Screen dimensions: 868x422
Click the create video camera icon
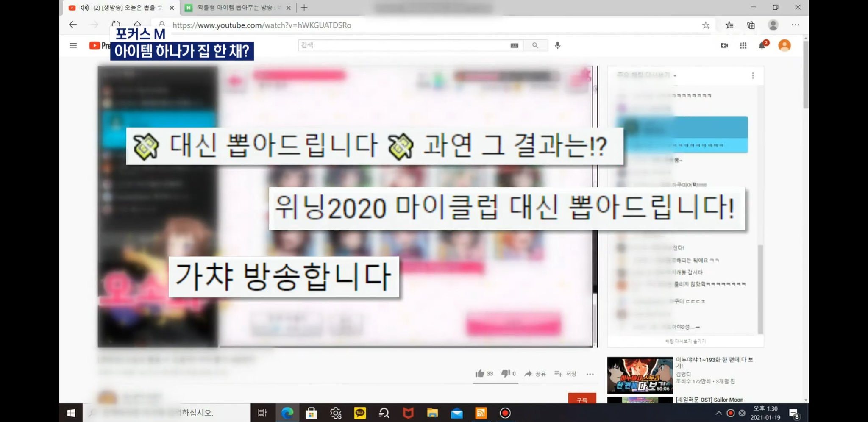click(724, 45)
